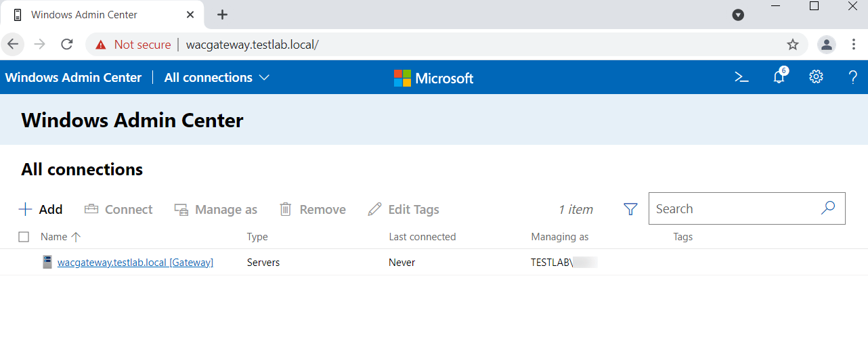Viewport: 868px width, 358px height.
Task: Open the notifications bell
Action: [779, 76]
